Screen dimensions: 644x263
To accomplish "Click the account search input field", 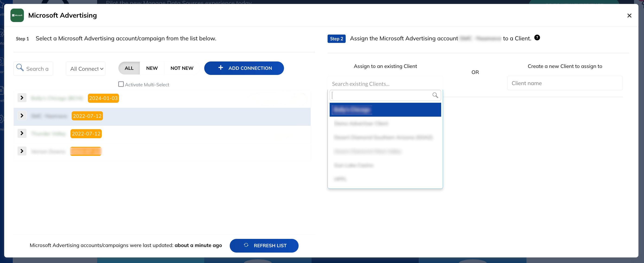I will coord(33,69).
